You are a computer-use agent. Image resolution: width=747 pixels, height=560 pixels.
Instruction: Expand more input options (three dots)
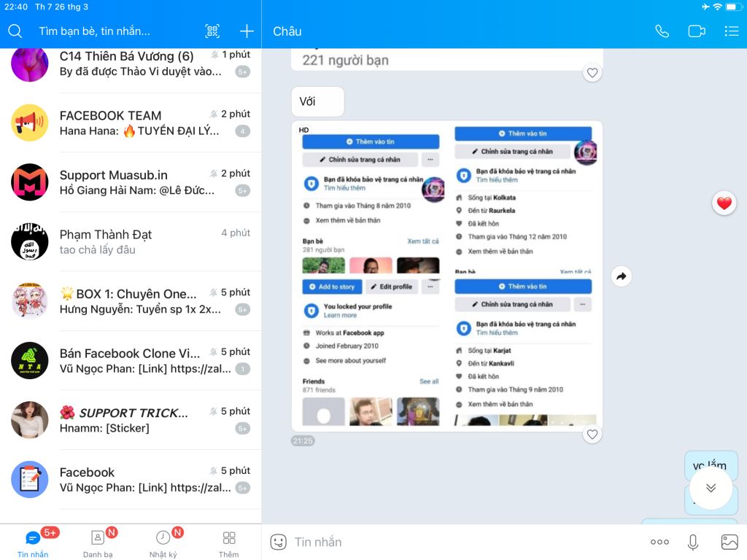[659, 542]
